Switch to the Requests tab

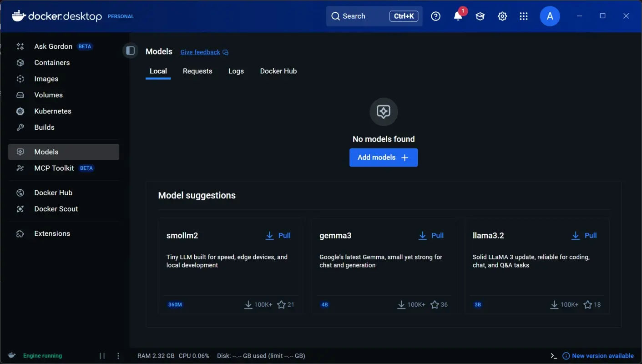(197, 71)
